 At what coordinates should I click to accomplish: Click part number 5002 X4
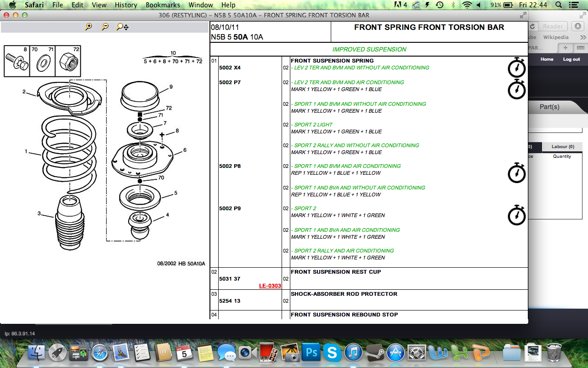pos(230,68)
